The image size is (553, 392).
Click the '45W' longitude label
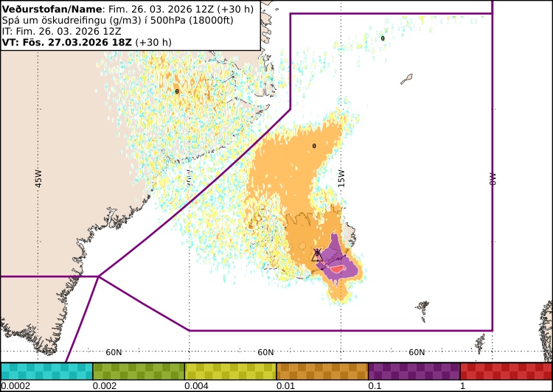tap(38, 178)
